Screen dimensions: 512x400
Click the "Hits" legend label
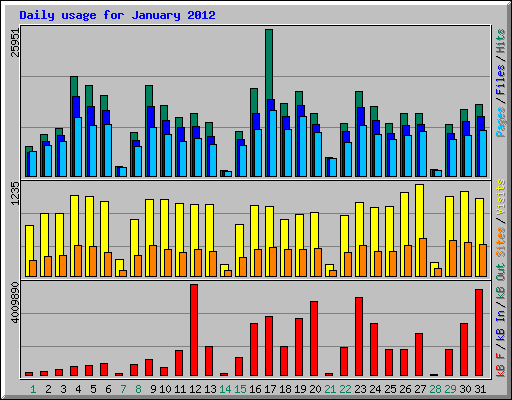[501, 41]
